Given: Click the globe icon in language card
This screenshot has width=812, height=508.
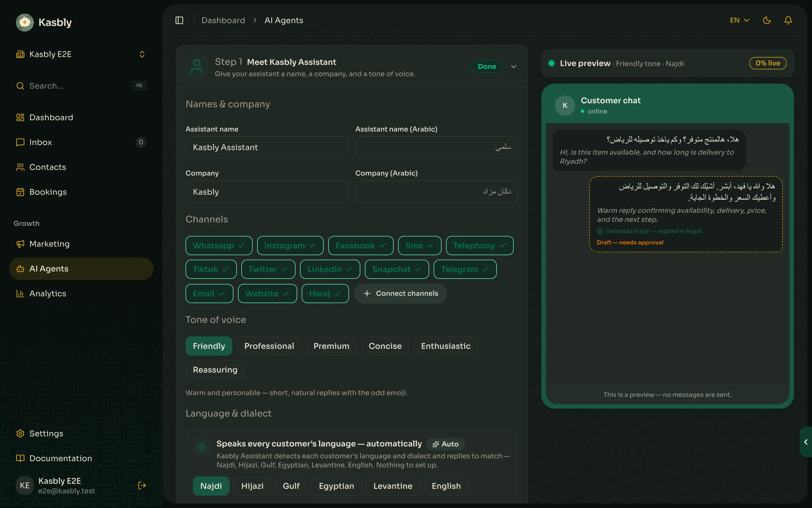Looking at the screenshot, I should point(202,447).
